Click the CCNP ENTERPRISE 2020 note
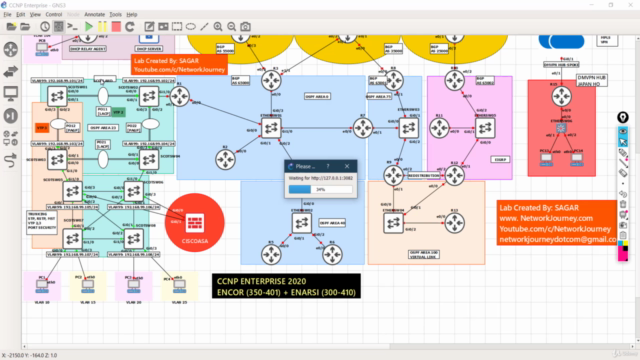 click(286, 287)
